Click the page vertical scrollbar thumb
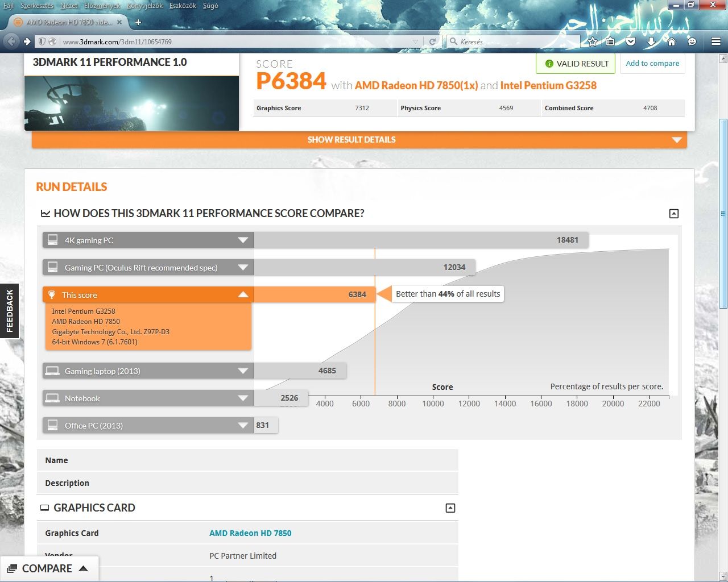The width and height of the screenshot is (728, 582). click(723, 214)
